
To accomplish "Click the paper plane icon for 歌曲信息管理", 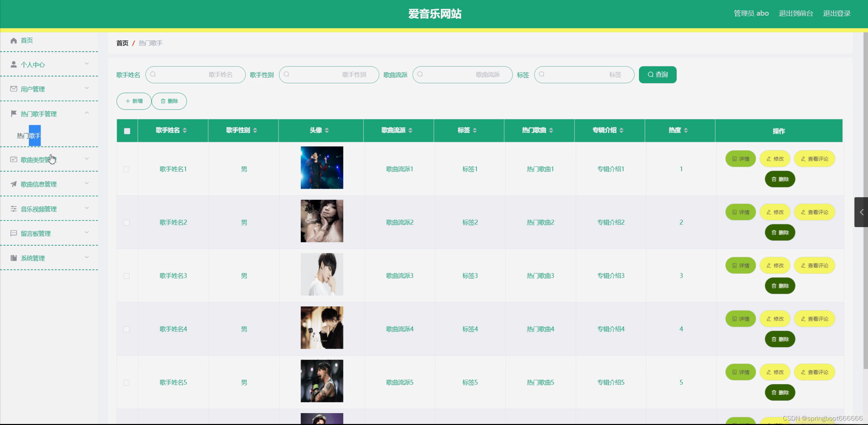I will 14,184.
